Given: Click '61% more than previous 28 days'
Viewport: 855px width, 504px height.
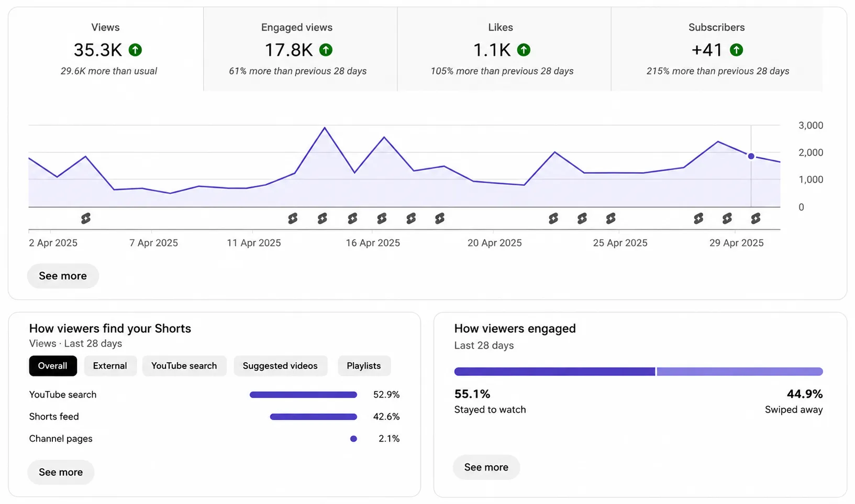Looking at the screenshot, I should tap(298, 71).
